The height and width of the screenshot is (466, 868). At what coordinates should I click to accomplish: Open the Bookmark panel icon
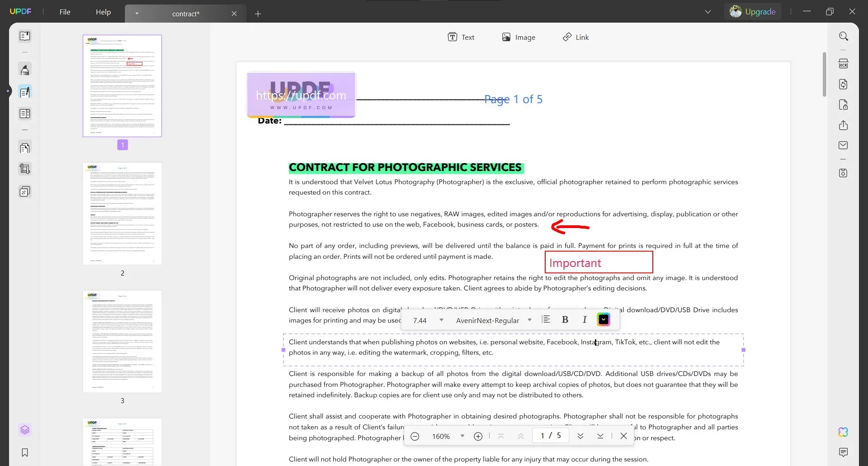click(x=25, y=452)
